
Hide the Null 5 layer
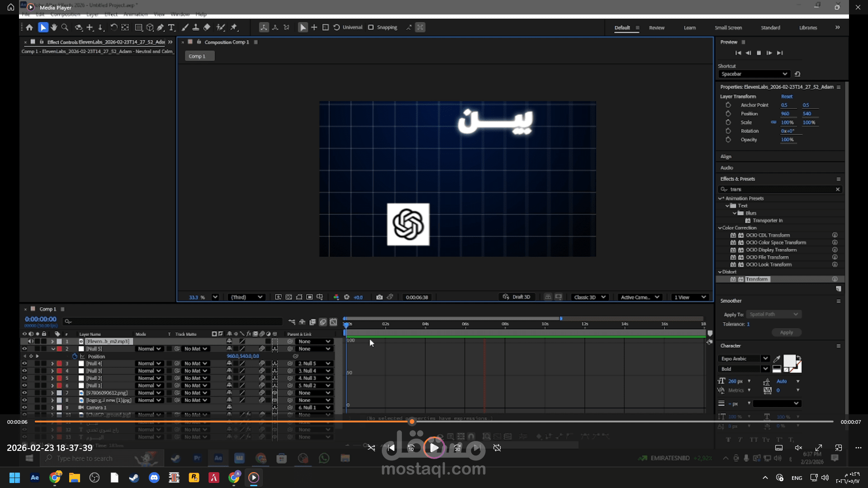coord(24,349)
